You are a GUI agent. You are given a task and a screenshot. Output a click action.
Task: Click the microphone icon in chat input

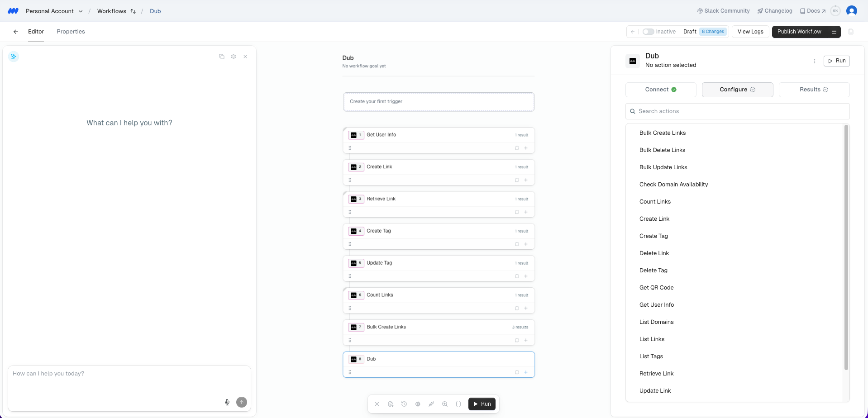click(x=227, y=402)
